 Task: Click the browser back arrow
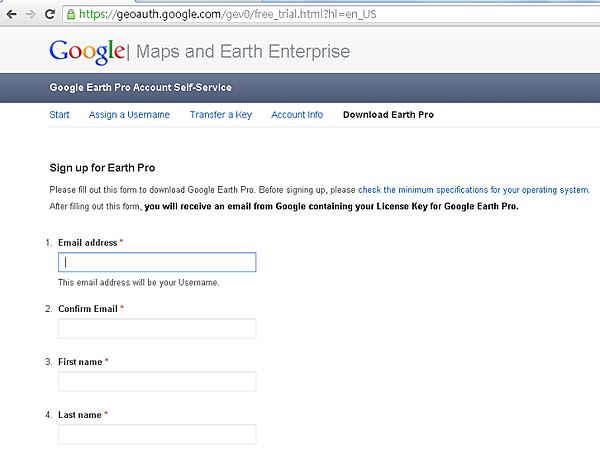[11, 15]
